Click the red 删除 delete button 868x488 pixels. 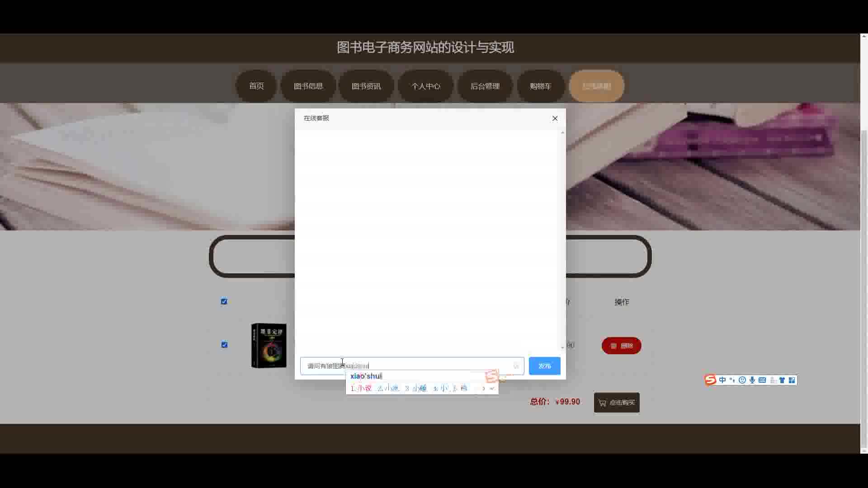point(621,346)
